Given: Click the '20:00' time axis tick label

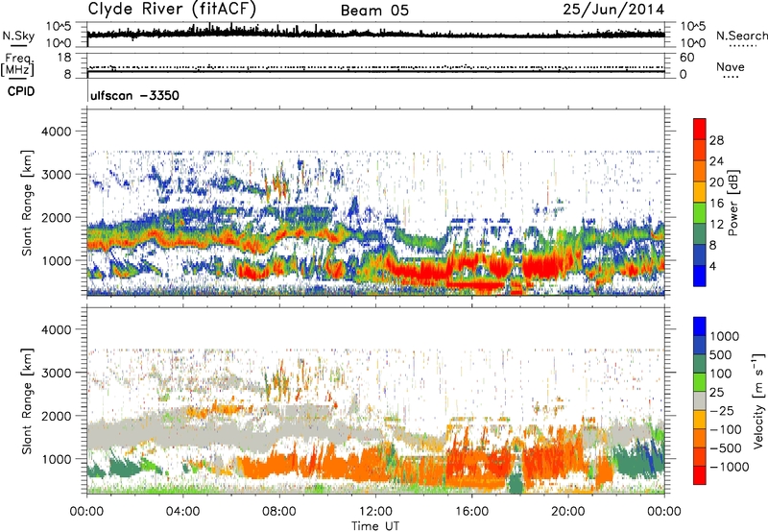Looking at the screenshot, I should (x=567, y=512).
